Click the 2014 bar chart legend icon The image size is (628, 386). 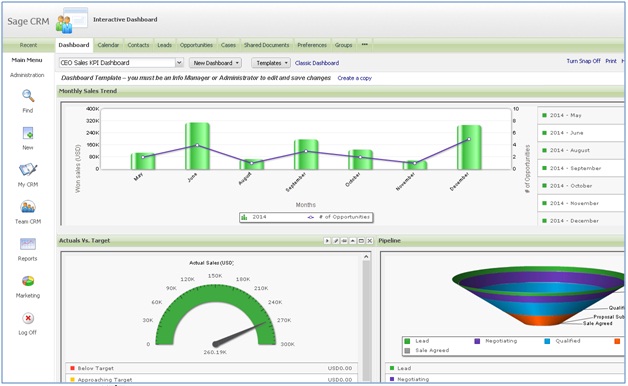click(x=244, y=217)
